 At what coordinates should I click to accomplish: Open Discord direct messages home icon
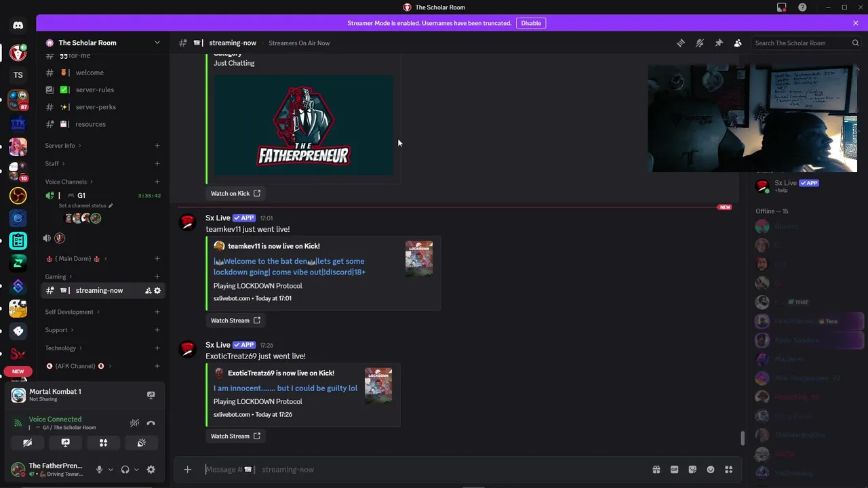(18, 26)
